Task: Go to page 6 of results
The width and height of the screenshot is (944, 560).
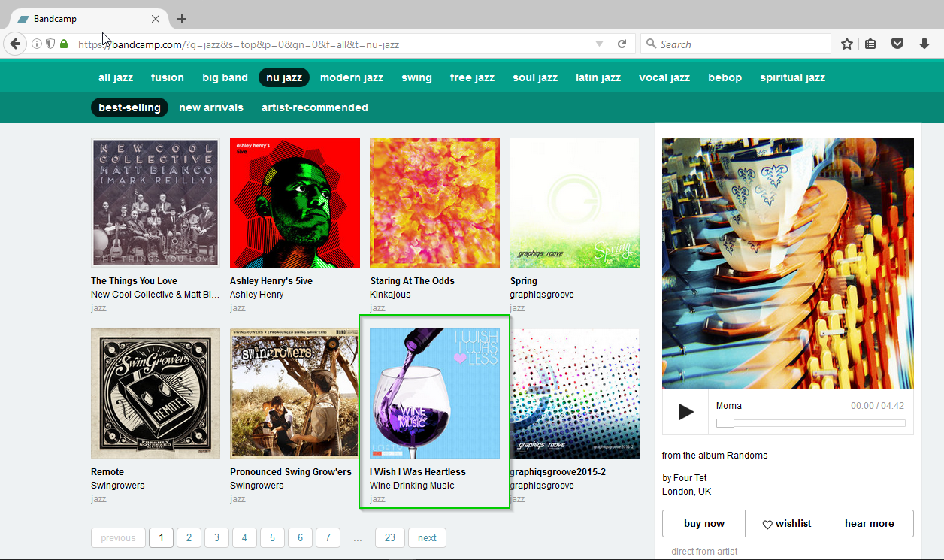Action: click(x=300, y=538)
